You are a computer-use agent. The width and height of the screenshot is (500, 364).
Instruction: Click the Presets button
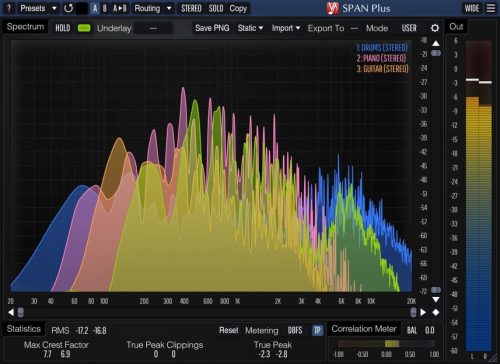(33, 8)
